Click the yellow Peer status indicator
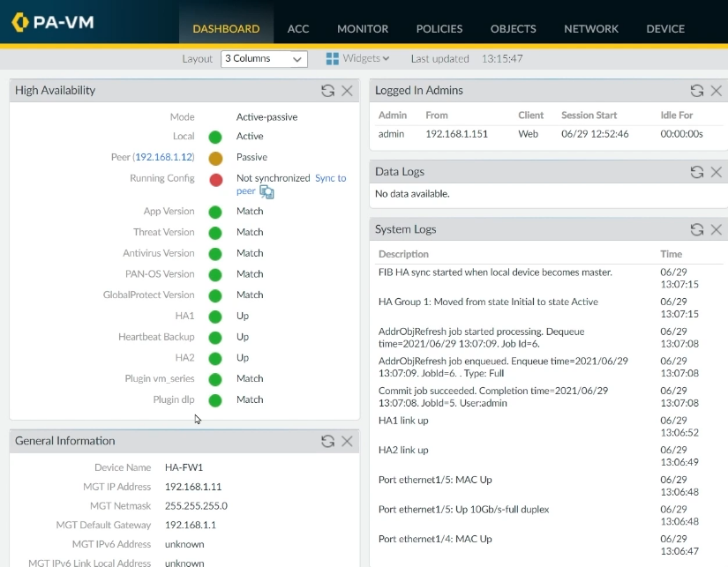Image resolution: width=728 pixels, height=567 pixels. pos(215,158)
